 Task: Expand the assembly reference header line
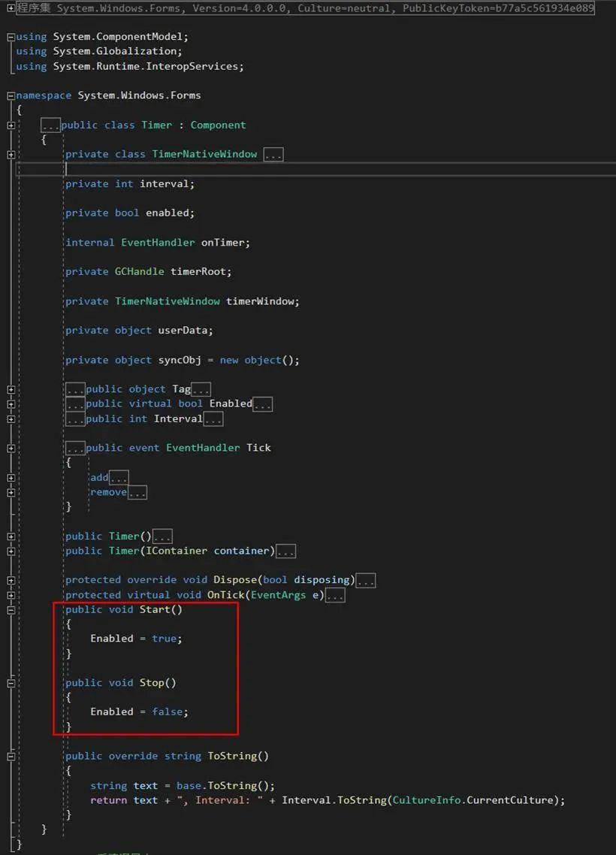[10, 8]
